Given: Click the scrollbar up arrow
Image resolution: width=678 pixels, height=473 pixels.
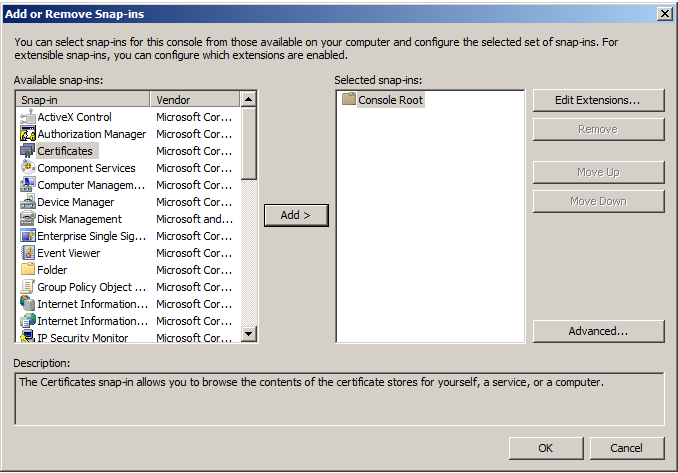Looking at the screenshot, I should 249,99.
